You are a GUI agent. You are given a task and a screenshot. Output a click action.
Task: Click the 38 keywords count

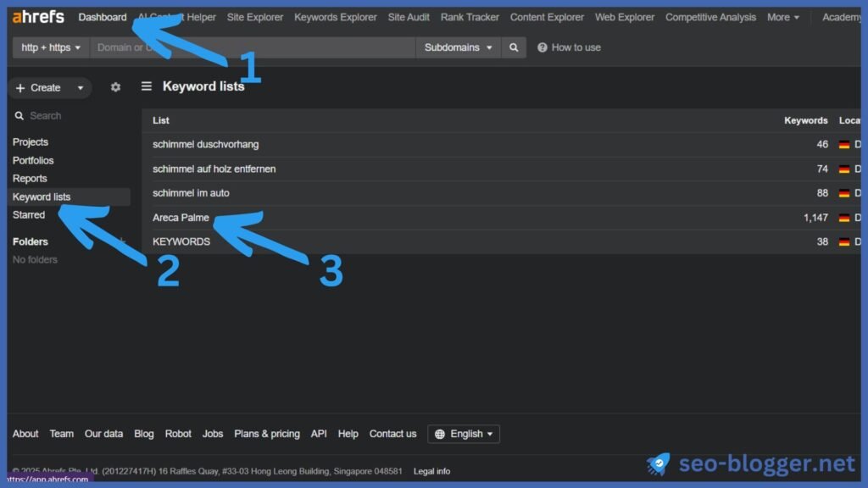click(x=822, y=241)
